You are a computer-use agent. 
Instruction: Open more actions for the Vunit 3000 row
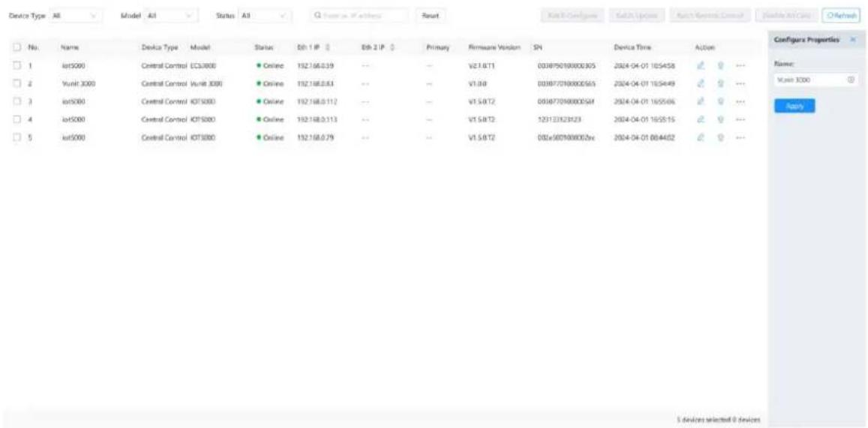[740, 83]
